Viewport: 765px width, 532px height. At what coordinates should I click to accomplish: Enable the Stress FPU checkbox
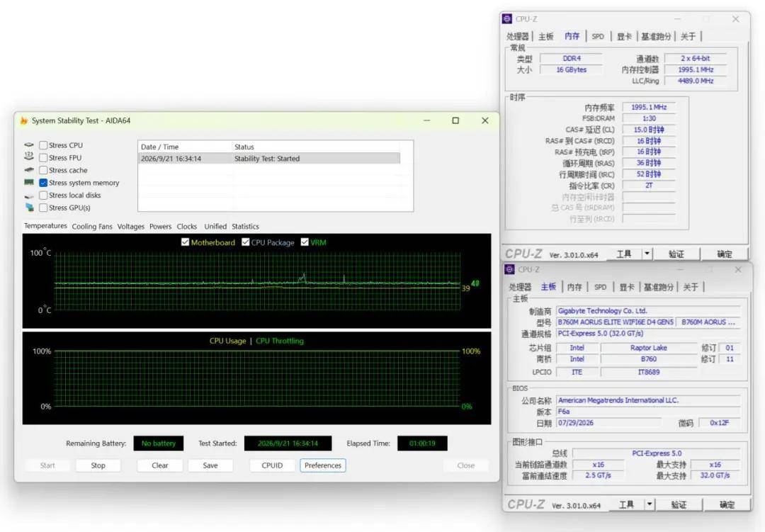click(43, 158)
